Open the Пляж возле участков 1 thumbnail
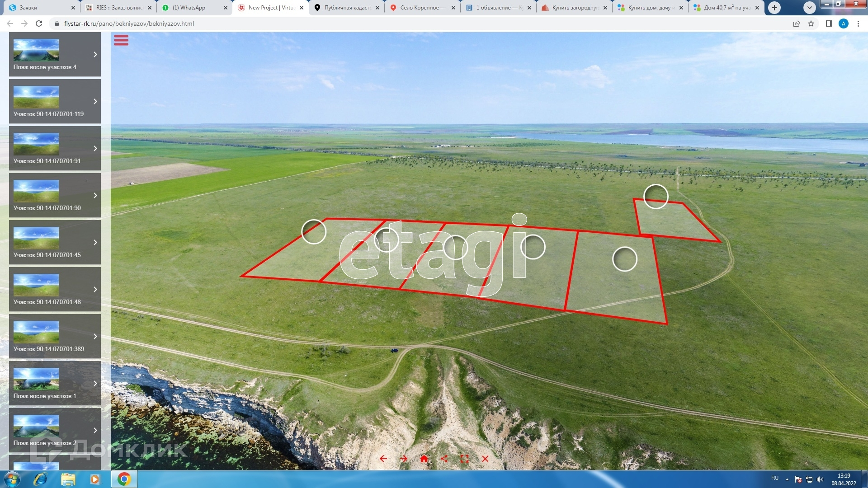The width and height of the screenshot is (868, 488). coord(36,379)
